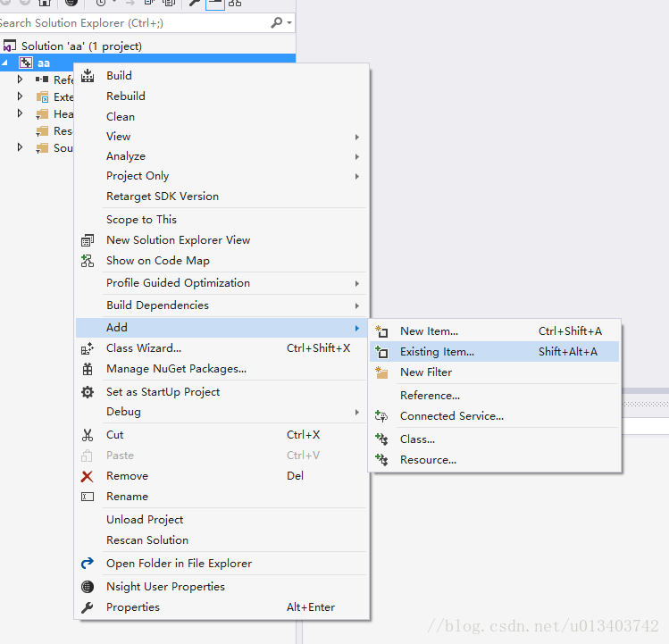Screen dimensions: 669x644
Task: Select Reference... in Add submenu
Action: click(x=494, y=396)
